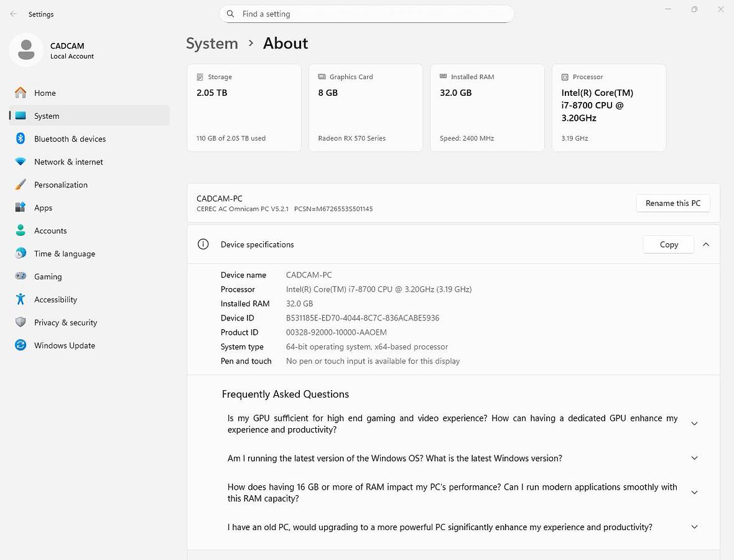Click the System breadcrumb link

pos(212,44)
